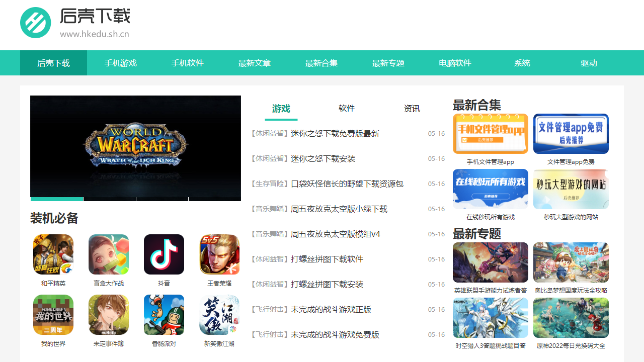Open the 手机文件管理app collection thumbnail
The image size is (644, 362).
pos(491,134)
